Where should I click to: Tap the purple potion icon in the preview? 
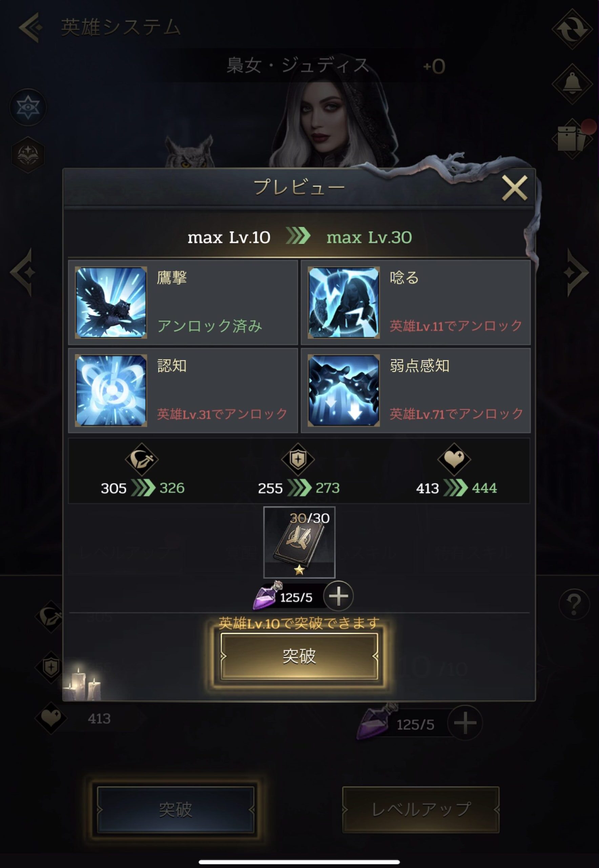click(x=268, y=596)
